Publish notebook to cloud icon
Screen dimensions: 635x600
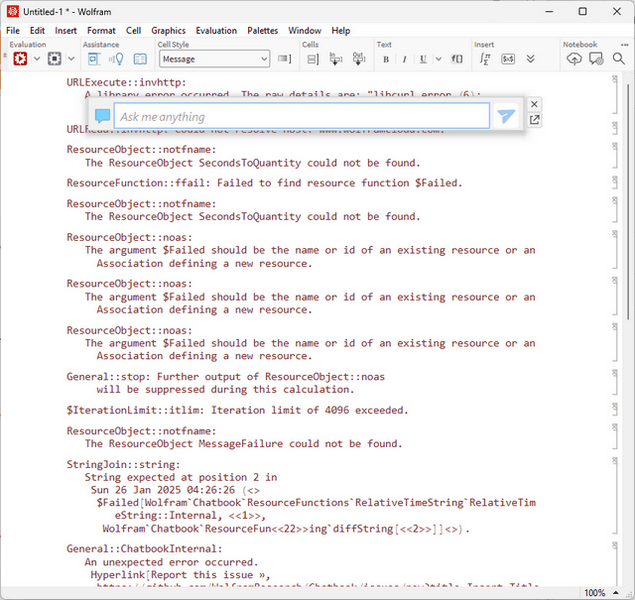pos(574,59)
